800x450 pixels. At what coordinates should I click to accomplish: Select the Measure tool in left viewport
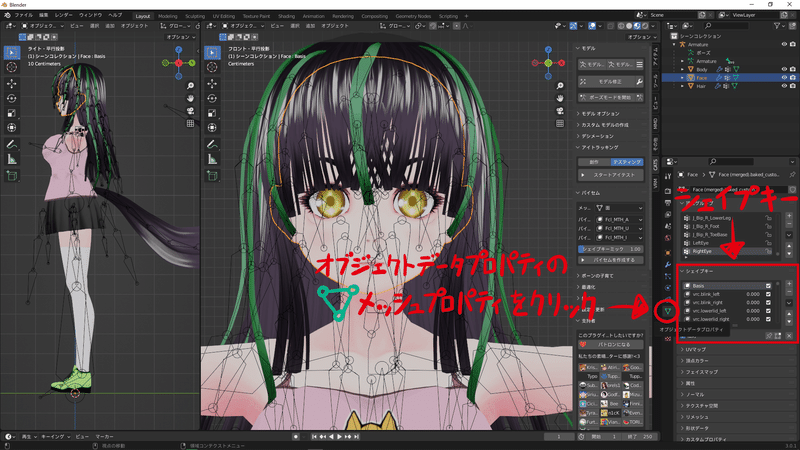(x=12, y=160)
